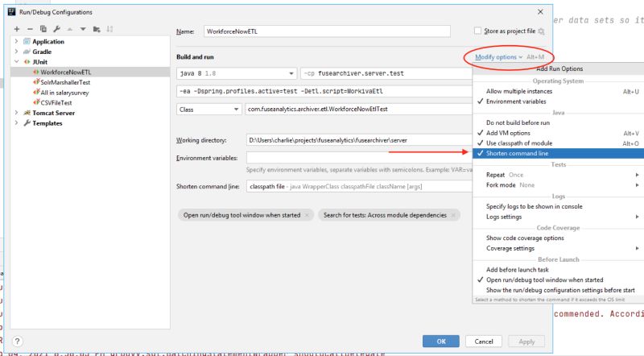Image resolution: width=644 pixels, height=356 pixels.
Task: Click the Create New Folder toolbar icon
Action: (x=97, y=29)
